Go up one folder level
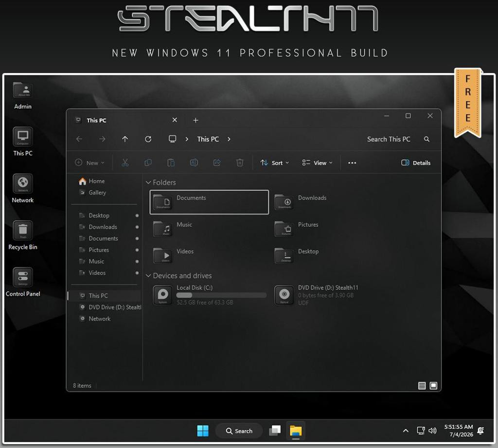 coord(125,139)
